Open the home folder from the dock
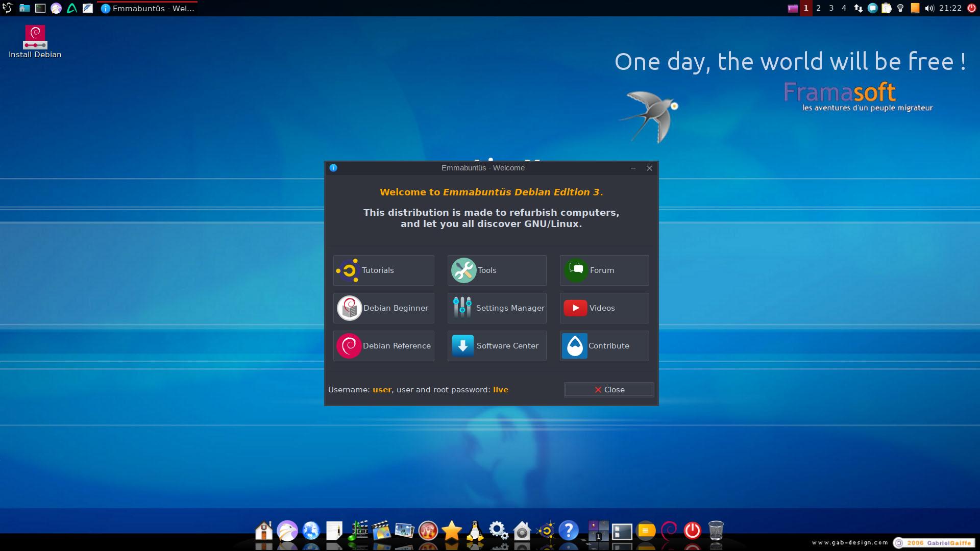The image size is (980, 551). pyautogui.click(x=264, y=531)
